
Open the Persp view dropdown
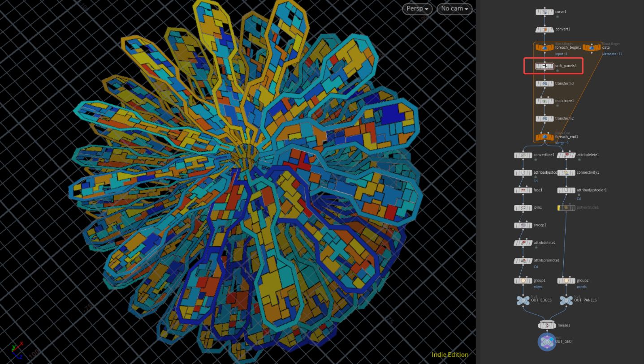tap(418, 9)
